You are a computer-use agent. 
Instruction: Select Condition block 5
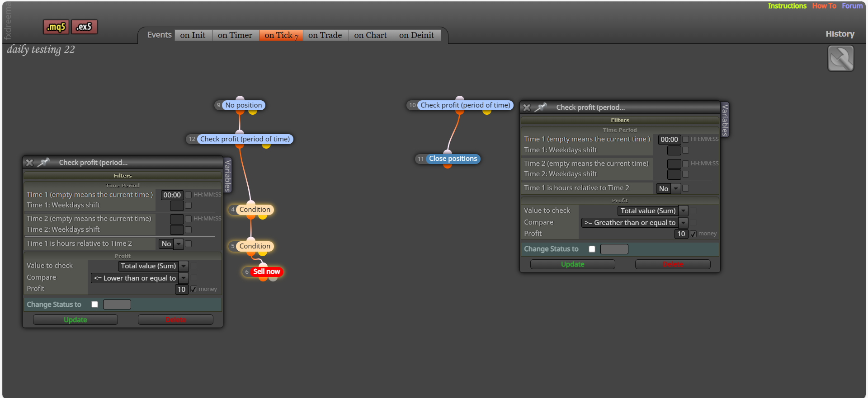[255, 246]
